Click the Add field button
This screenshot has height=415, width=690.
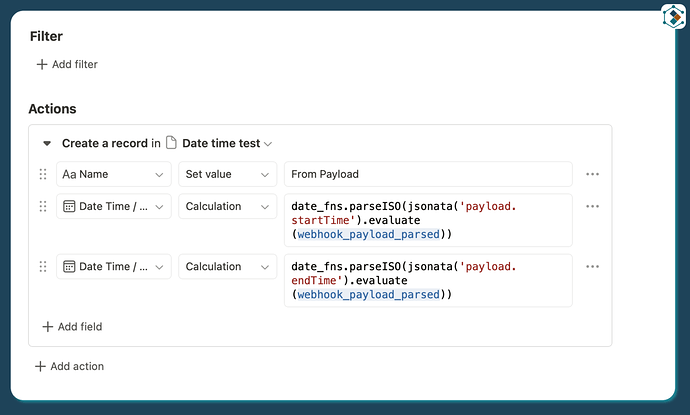[72, 327]
